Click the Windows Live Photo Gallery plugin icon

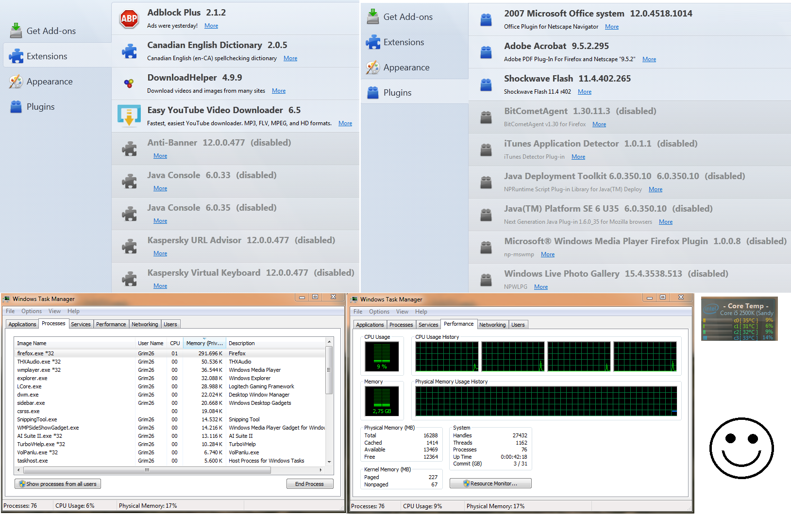[486, 280]
